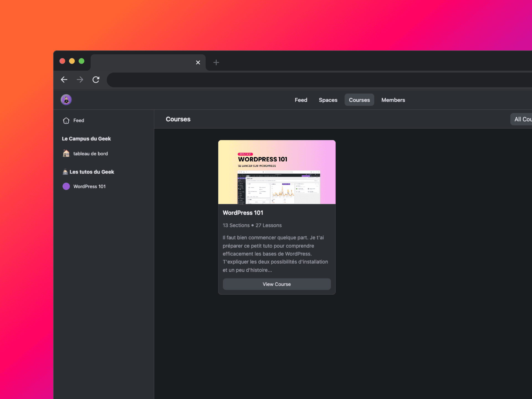Go to the Members tab
This screenshot has height=399, width=532.
[x=393, y=100]
